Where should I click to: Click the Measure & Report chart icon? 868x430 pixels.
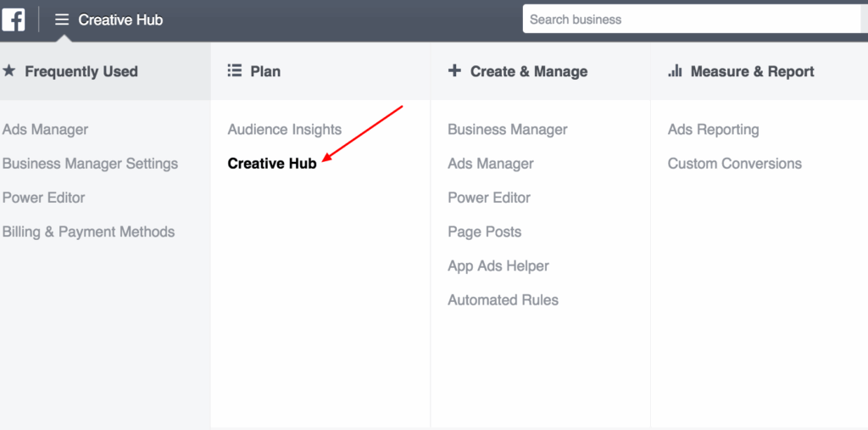tap(675, 71)
